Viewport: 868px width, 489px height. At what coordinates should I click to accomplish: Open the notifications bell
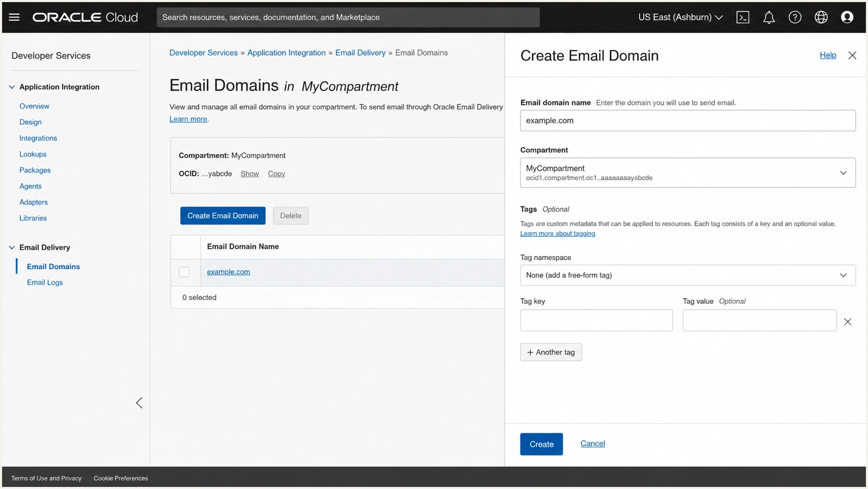coord(769,17)
